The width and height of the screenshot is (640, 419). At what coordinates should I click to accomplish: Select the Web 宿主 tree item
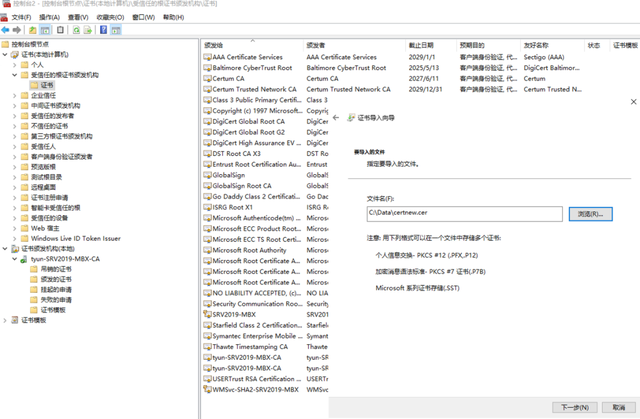click(x=45, y=228)
